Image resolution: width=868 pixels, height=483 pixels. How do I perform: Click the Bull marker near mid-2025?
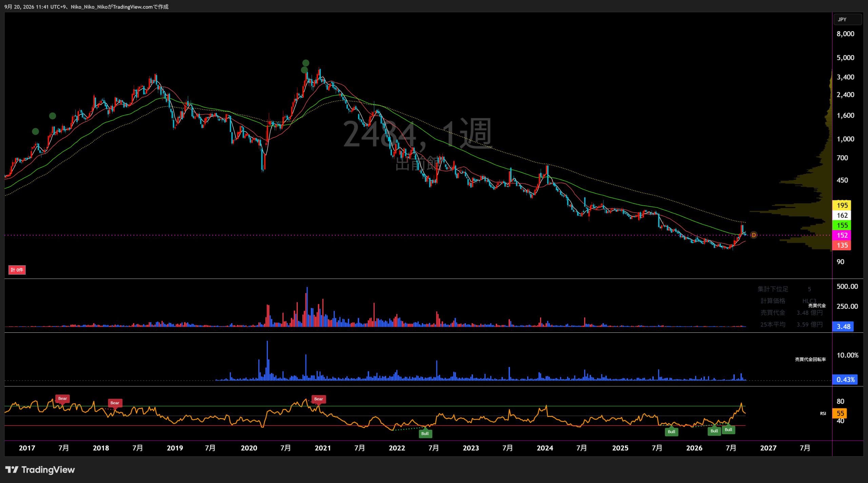pos(671,431)
